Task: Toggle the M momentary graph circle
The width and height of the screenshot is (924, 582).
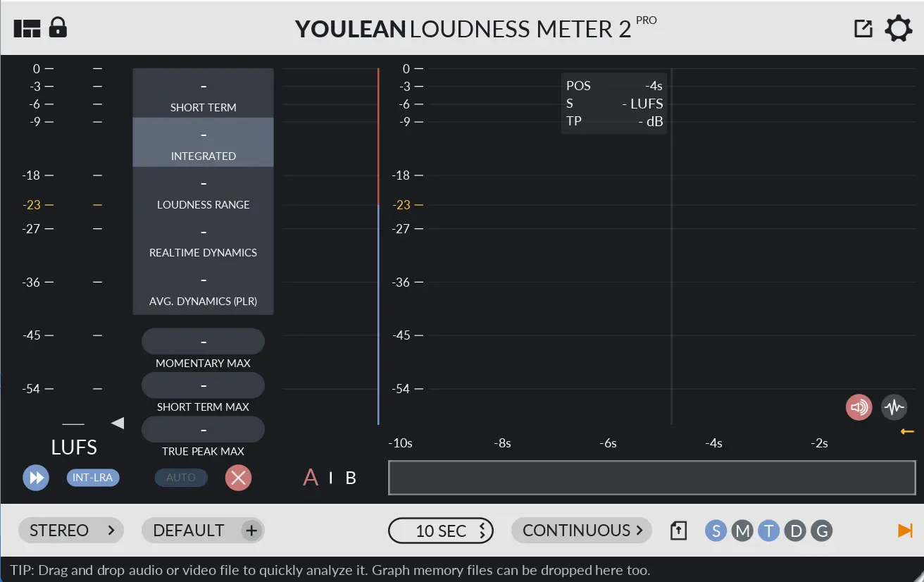Action: click(742, 531)
